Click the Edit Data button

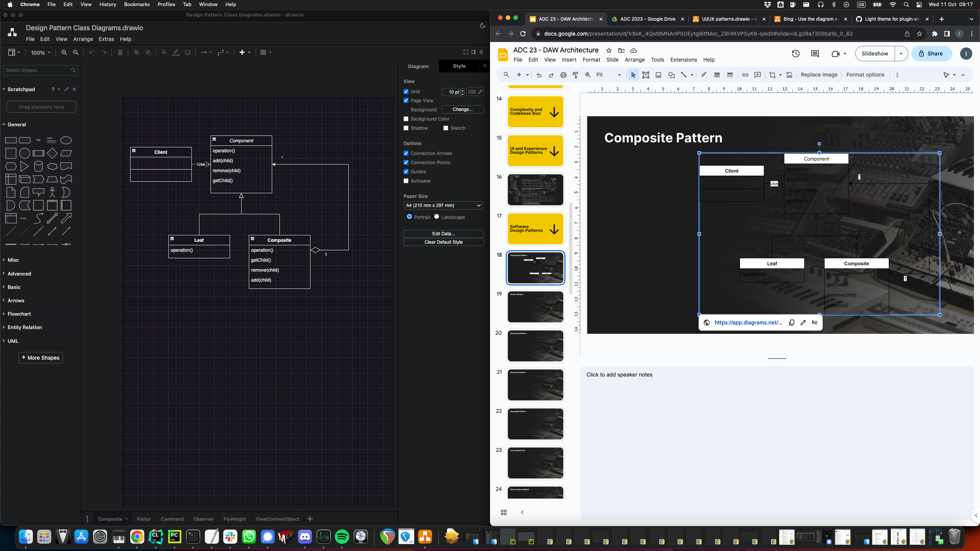(x=443, y=233)
